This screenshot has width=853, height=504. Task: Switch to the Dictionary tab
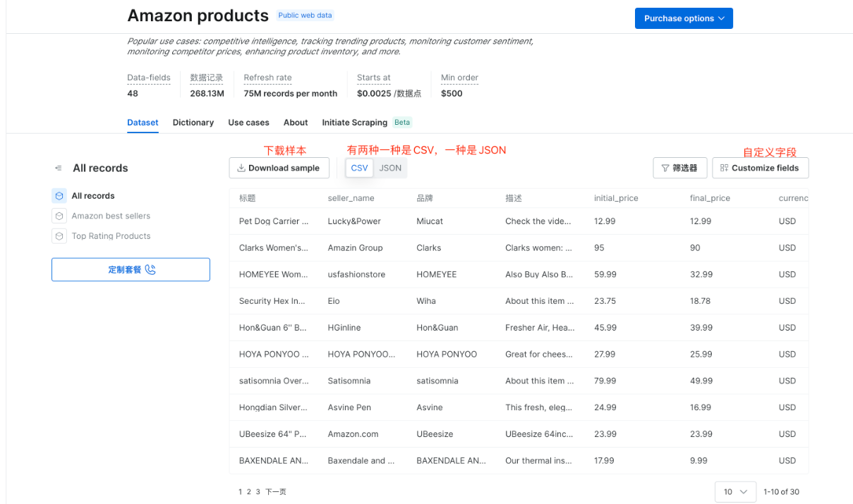193,123
